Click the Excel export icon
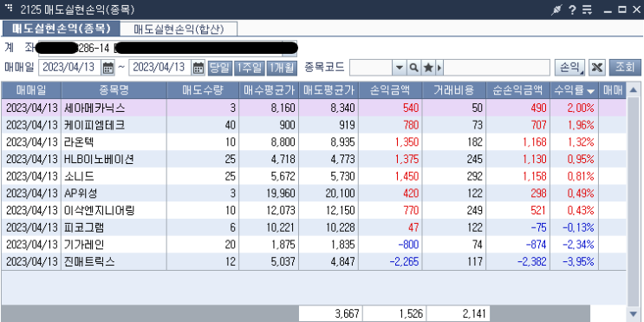Viewport: 644px width, 322px height. point(597,68)
